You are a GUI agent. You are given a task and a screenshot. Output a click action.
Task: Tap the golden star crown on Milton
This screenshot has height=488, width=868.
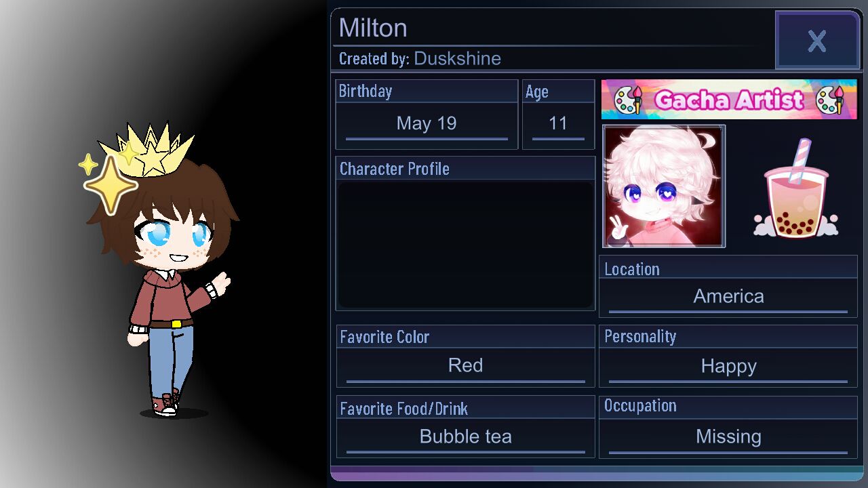click(x=149, y=150)
